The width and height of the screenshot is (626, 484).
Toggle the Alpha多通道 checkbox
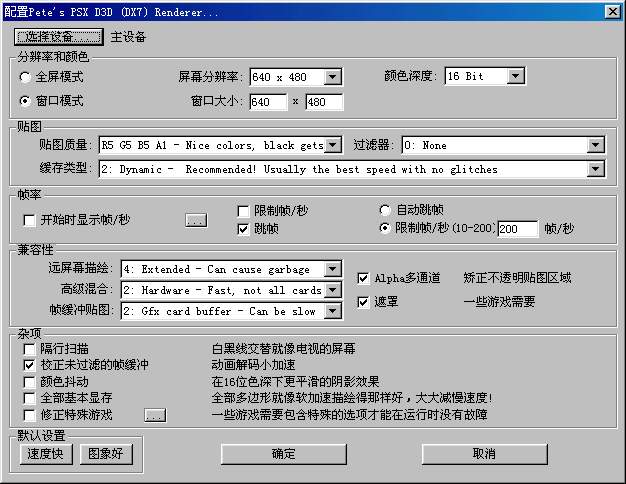click(364, 278)
